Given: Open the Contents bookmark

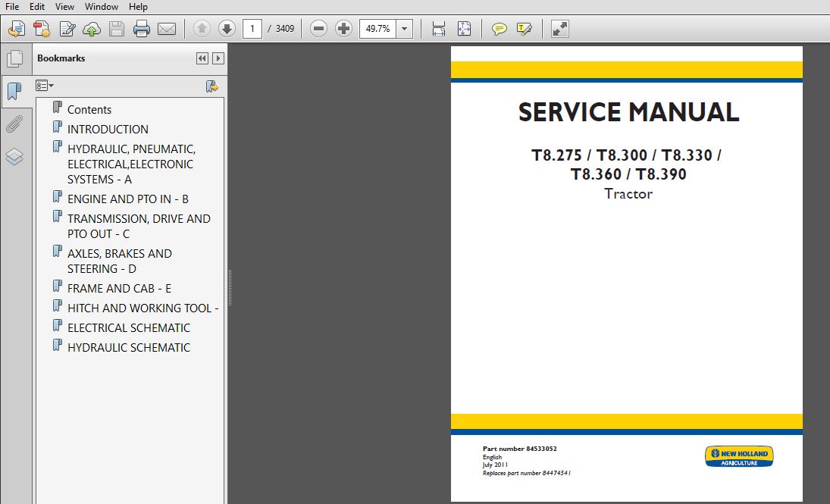Looking at the screenshot, I should pos(89,110).
